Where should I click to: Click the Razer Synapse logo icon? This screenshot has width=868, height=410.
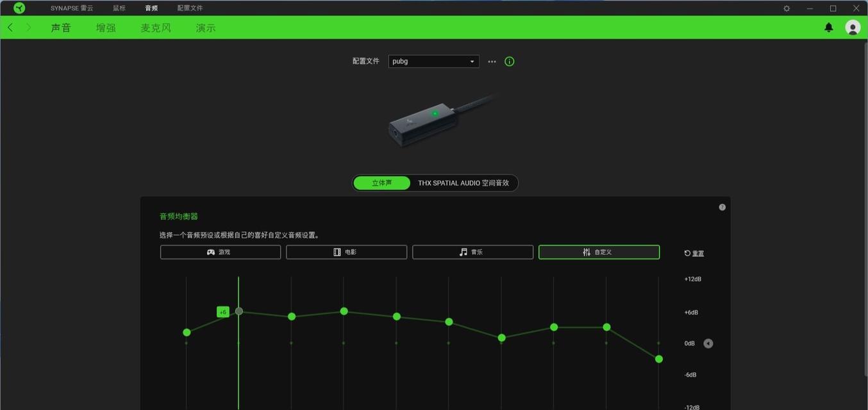click(x=19, y=8)
